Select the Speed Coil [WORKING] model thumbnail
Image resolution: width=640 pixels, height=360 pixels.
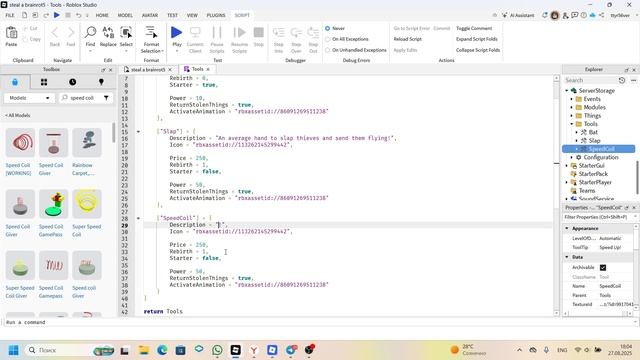20,142
